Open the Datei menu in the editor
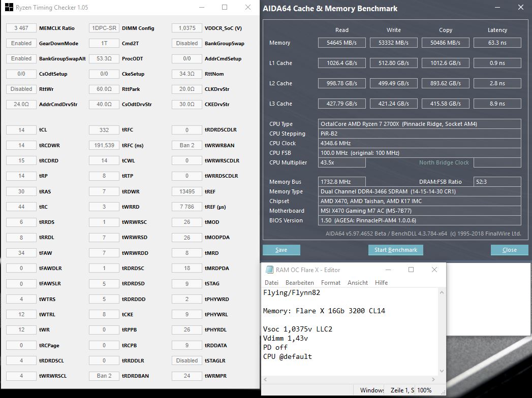The width and height of the screenshot is (532, 398). pyautogui.click(x=271, y=283)
